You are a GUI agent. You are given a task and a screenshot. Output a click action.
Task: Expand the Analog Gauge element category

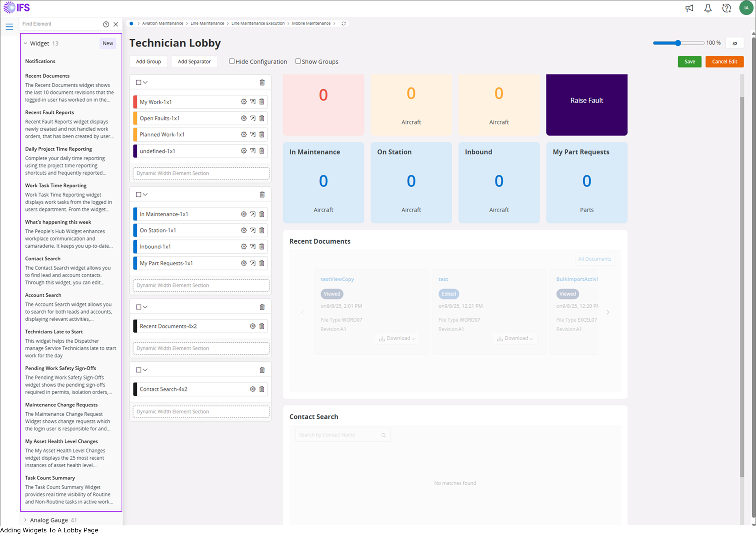tap(26, 520)
